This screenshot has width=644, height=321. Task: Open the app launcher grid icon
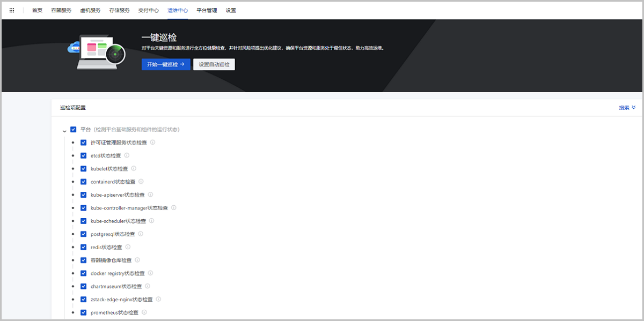[11, 10]
